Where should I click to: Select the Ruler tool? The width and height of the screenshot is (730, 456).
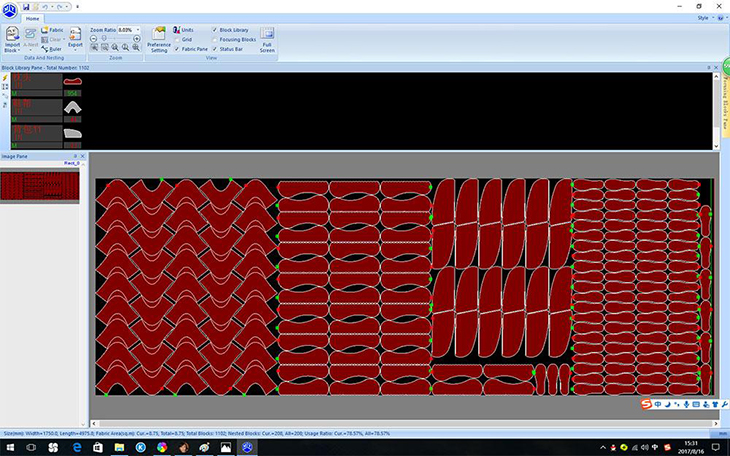[x=52, y=49]
